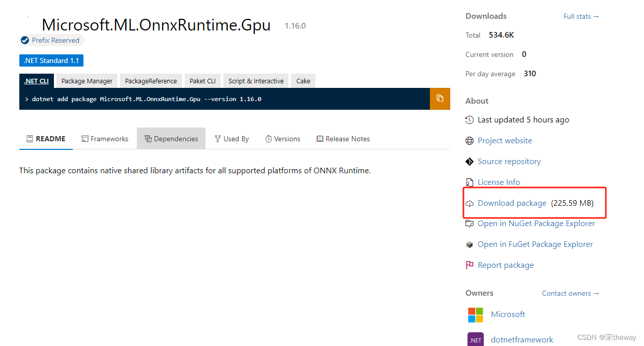This screenshot has height=346, width=644.
Task: Select the Script & Interactive tab
Action: pyautogui.click(x=256, y=81)
